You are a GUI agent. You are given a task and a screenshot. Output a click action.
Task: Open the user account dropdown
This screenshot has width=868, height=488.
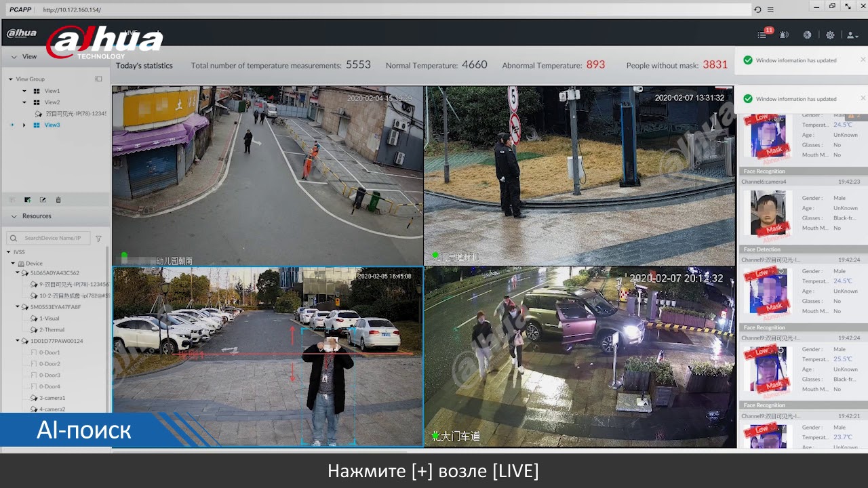click(852, 35)
